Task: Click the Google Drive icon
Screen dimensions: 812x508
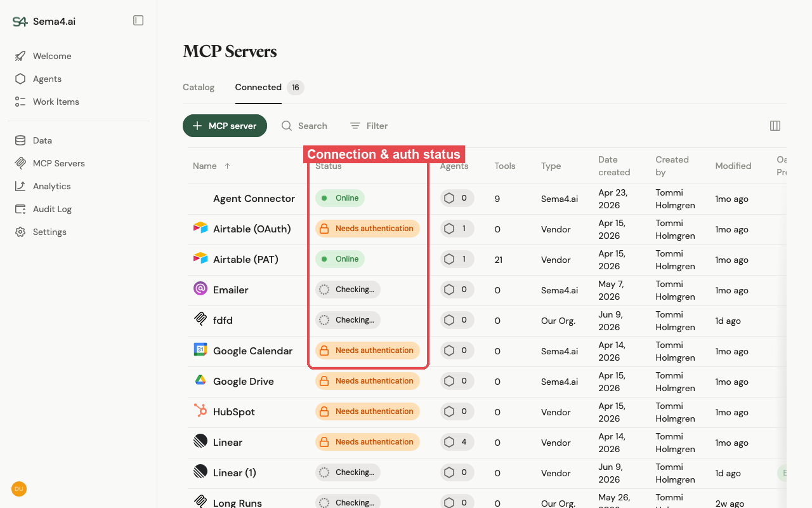Action: coord(200,380)
